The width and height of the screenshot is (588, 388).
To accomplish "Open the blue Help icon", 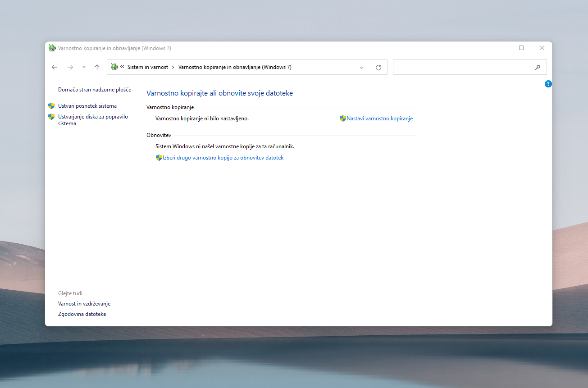I will tap(548, 84).
